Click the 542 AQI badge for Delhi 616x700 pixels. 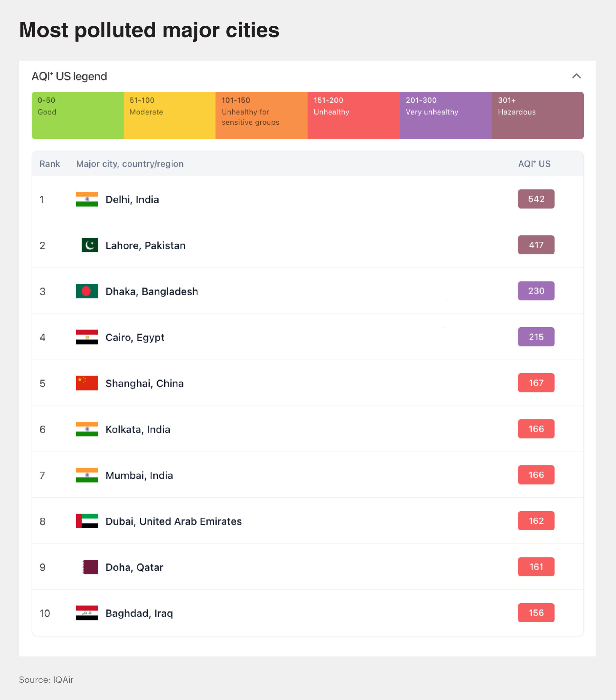tap(536, 199)
